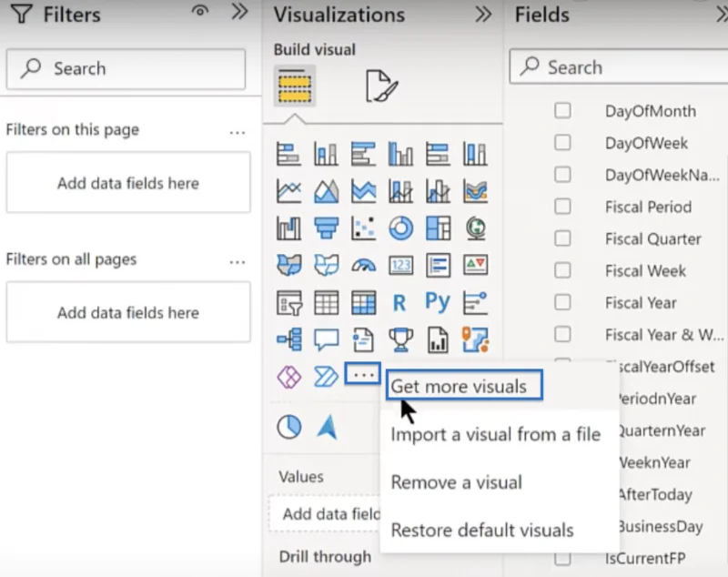Screen dimensions: 728x577
Task: Focus the Filters search box
Action: (x=126, y=68)
